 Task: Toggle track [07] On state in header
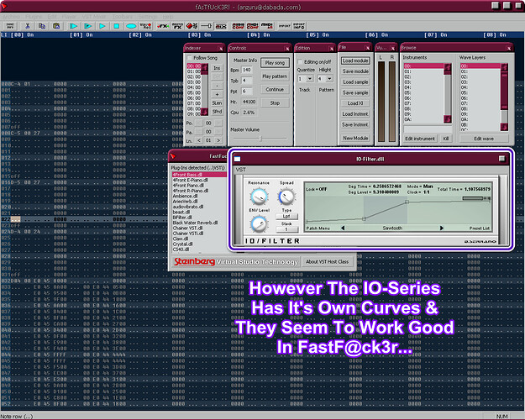(444, 34)
